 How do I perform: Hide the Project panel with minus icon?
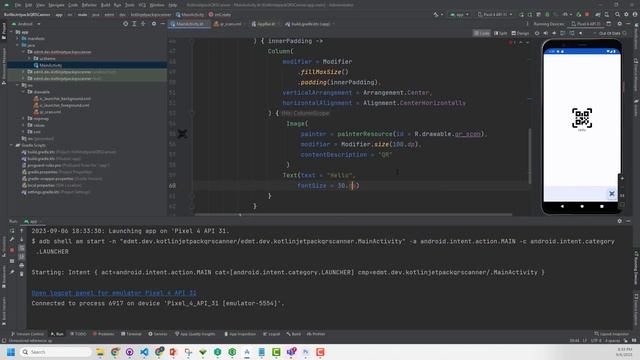pos(162,24)
